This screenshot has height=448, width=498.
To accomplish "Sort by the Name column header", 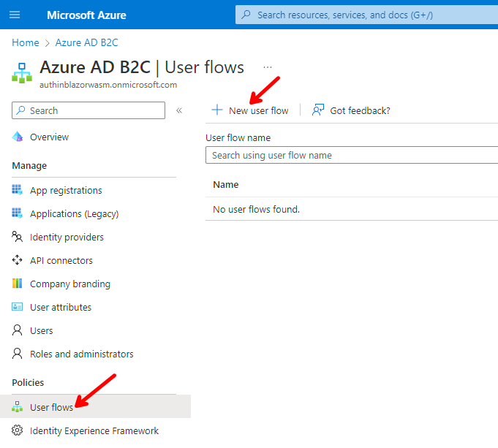I will coord(226,184).
